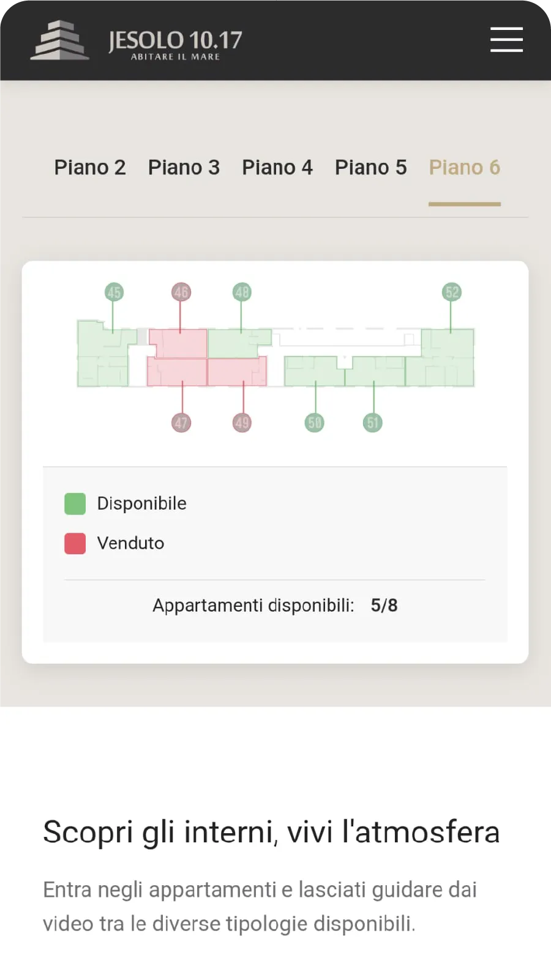Click the red Venduto legend swatch
Image resolution: width=551 pixels, height=980 pixels.
[75, 543]
